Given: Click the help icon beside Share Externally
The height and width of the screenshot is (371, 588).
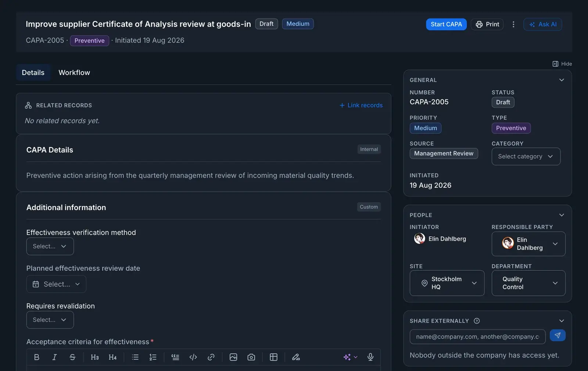Looking at the screenshot, I should click(477, 321).
